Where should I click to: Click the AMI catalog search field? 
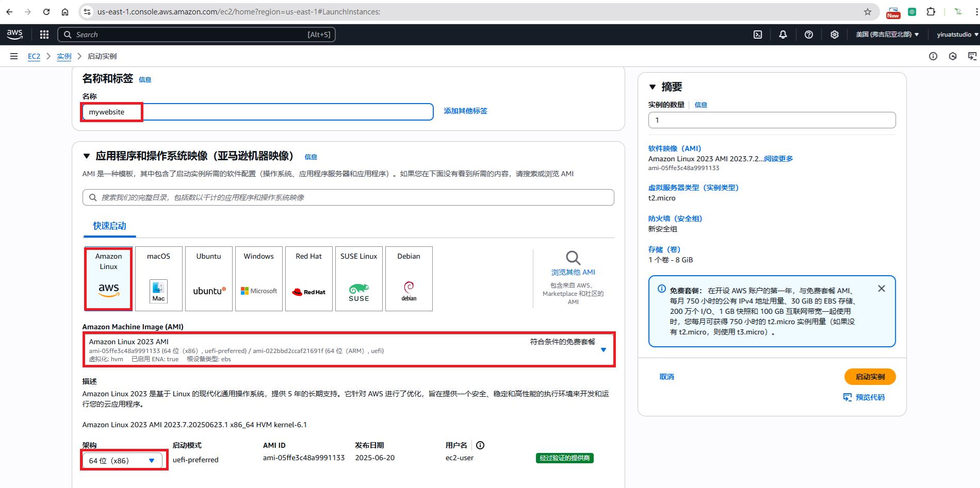[348, 197]
